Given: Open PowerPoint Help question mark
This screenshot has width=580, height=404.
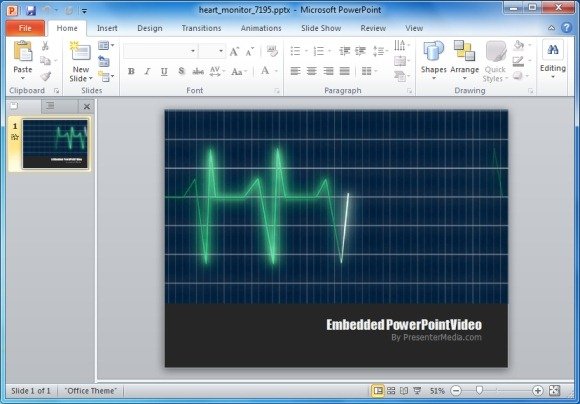Looking at the screenshot, I should (x=566, y=27).
